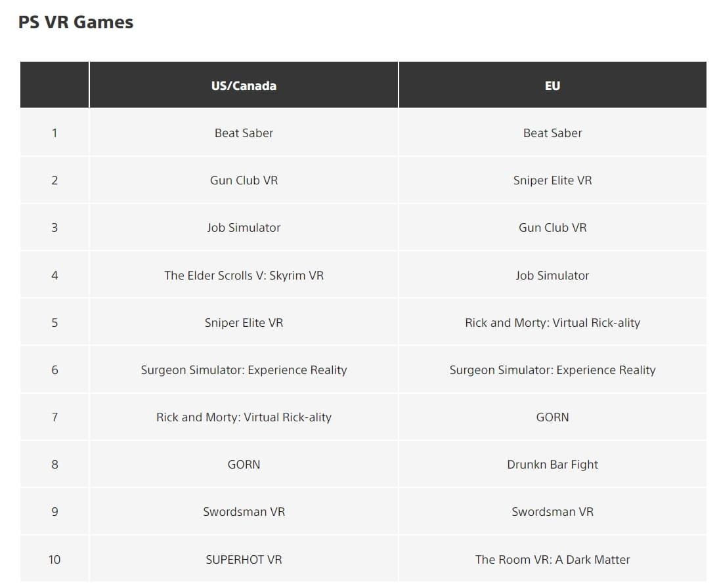Select Gun Club VR in US/Canada column

coord(244,180)
